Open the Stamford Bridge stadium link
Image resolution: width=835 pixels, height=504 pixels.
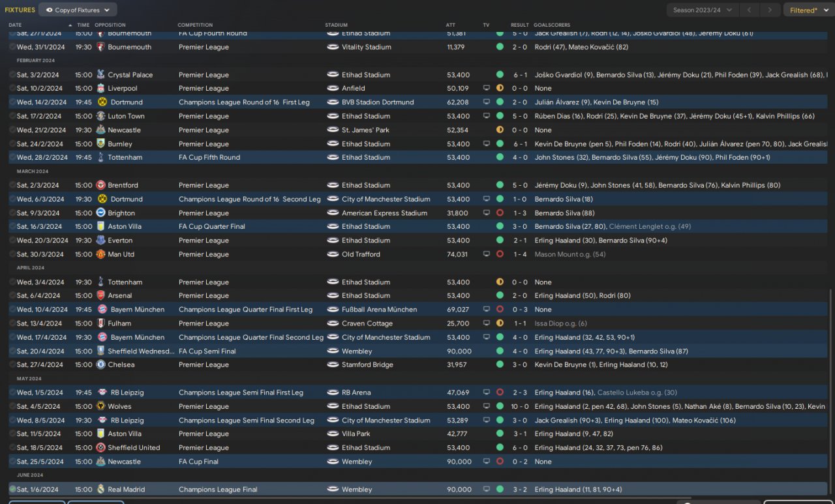tap(369, 365)
